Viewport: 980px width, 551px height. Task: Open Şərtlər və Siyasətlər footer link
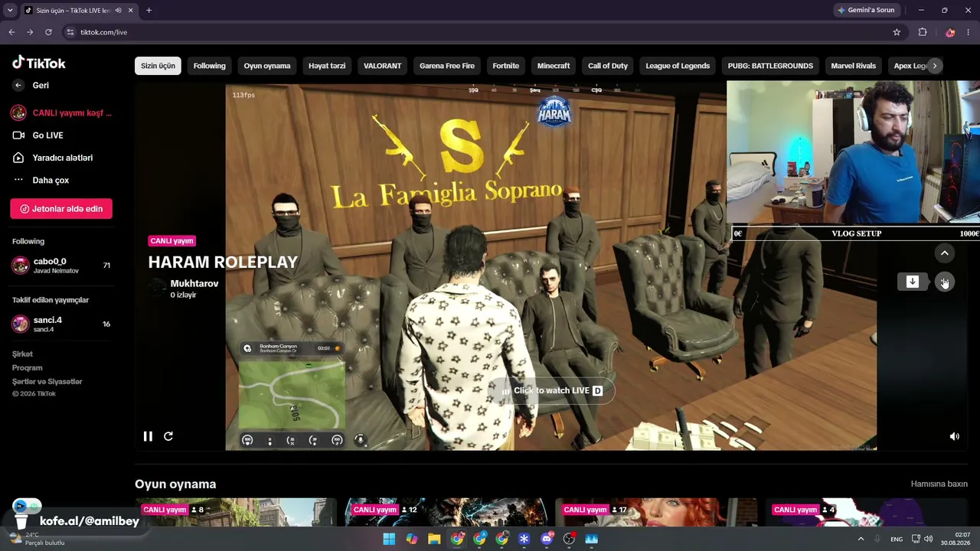[47, 382]
